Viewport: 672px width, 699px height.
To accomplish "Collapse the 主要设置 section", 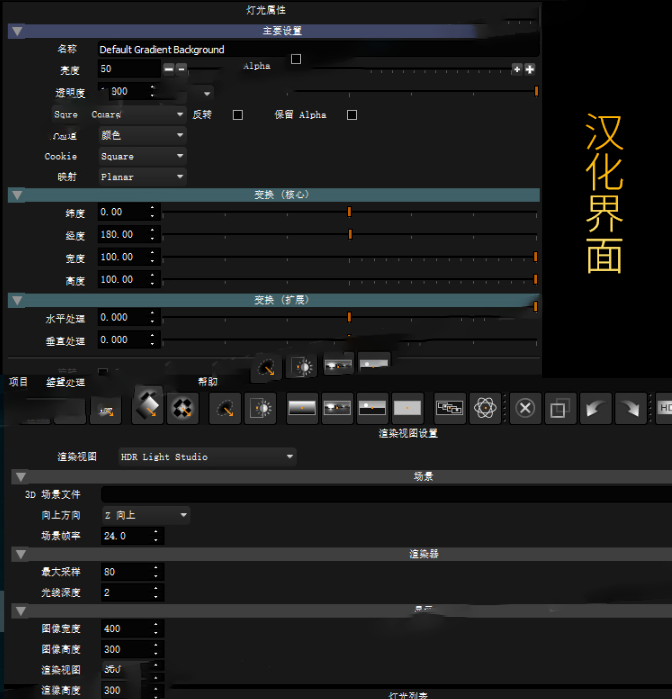I will (x=17, y=31).
